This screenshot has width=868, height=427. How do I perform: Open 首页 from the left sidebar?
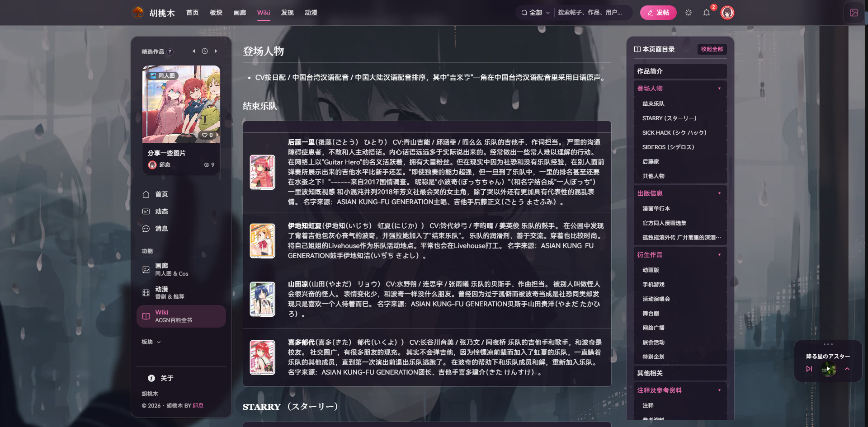[181, 194]
